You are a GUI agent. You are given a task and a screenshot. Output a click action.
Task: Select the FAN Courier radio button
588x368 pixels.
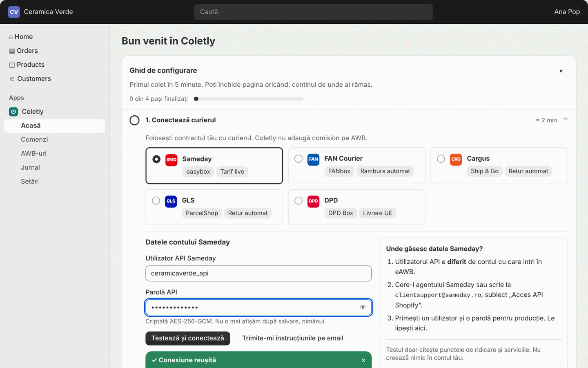pyautogui.click(x=298, y=159)
